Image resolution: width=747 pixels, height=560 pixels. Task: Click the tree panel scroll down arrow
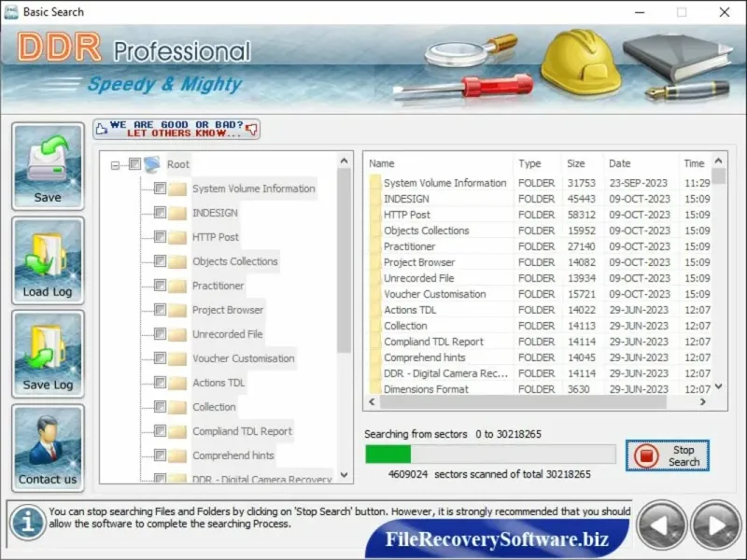pyautogui.click(x=344, y=475)
